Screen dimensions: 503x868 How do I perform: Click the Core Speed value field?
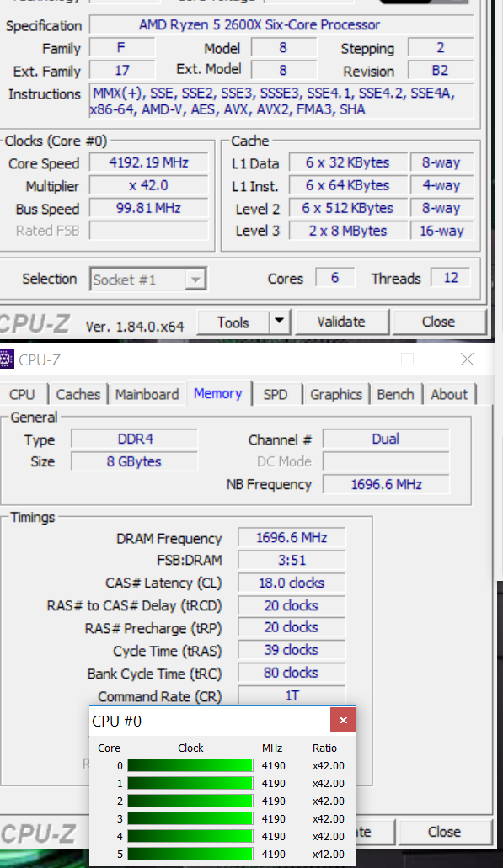coord(148,162)
